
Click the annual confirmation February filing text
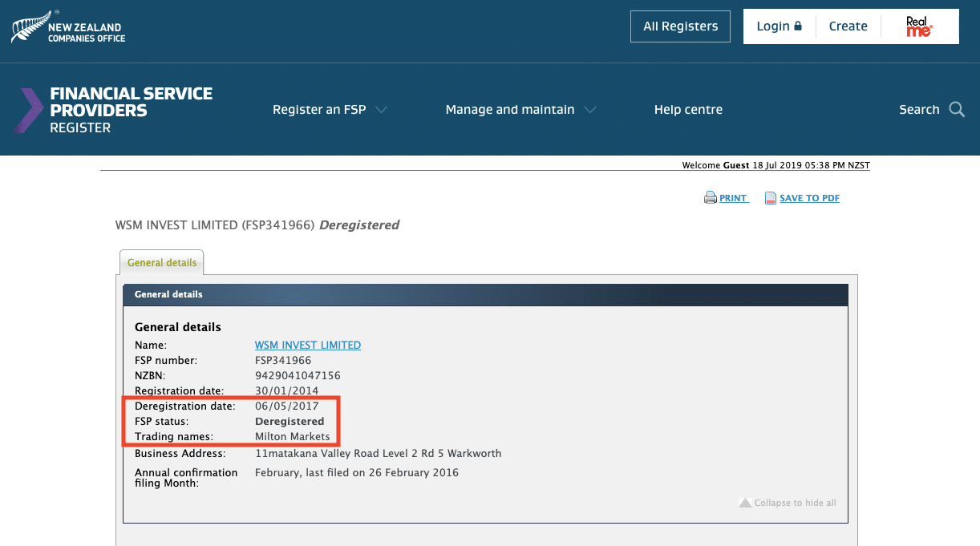pos(357,473)
